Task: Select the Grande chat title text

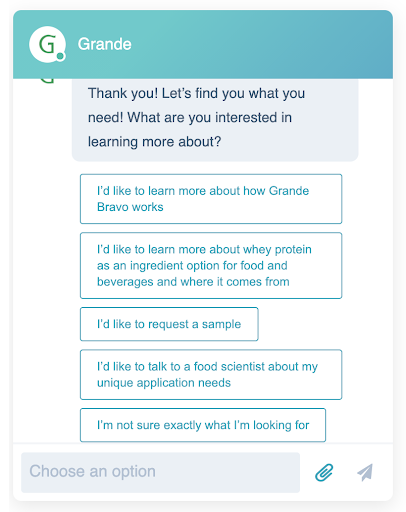Action: 105,44
